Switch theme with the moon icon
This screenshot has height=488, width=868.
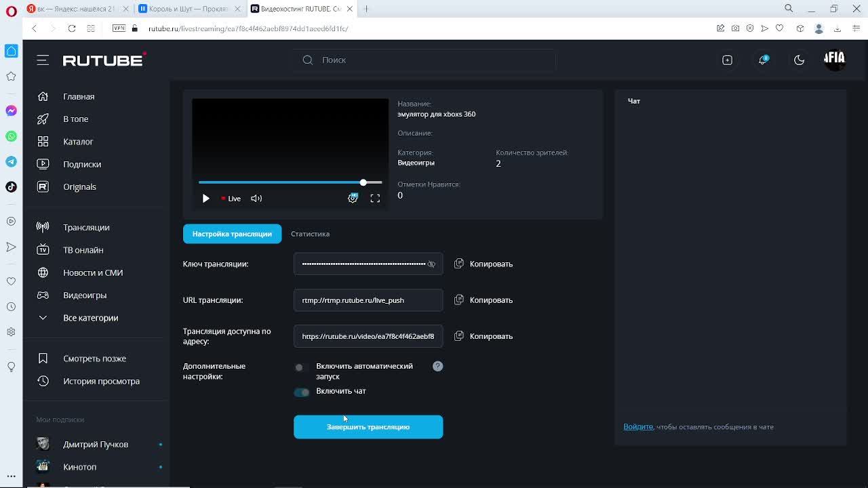pyautogui.click(x=799, y=60)
